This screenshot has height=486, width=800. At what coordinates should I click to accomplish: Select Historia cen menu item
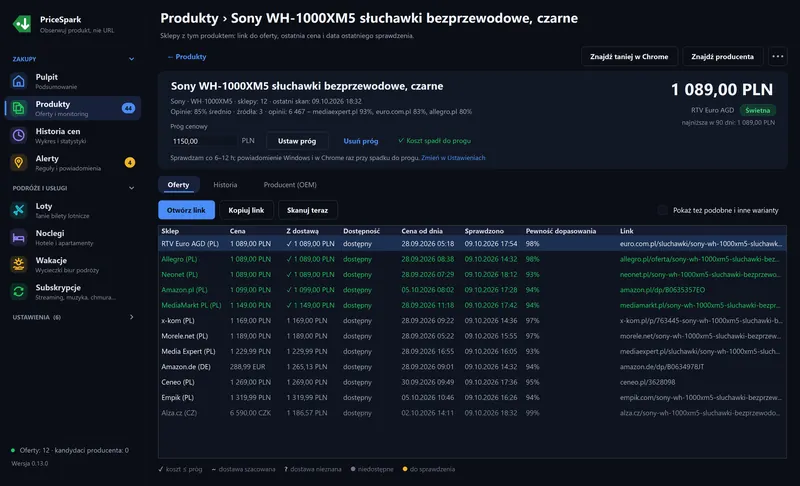(72, 135)
